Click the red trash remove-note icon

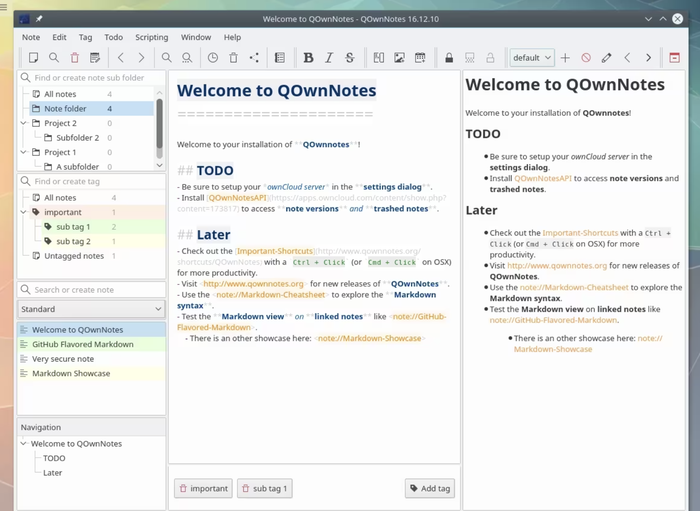tap(74, 58)
